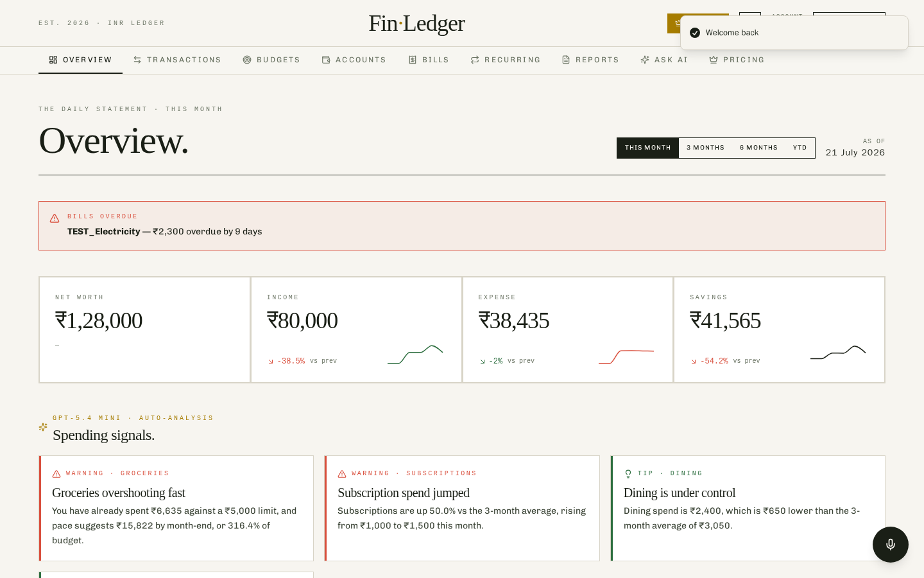The width and height of the screenshot is (924, 578).
Task: Switch to the Accounts tab
Action: click(x=354, y=60)
